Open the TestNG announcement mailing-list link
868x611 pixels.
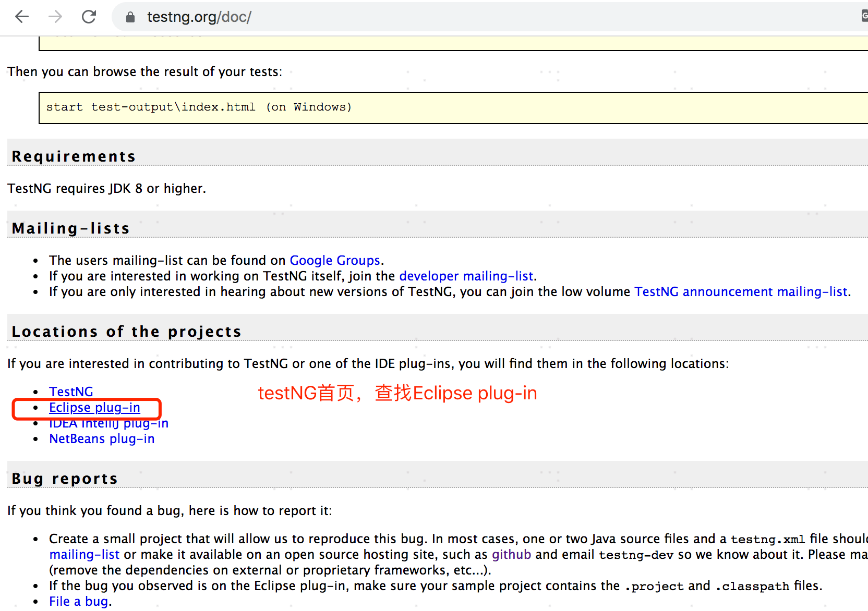coord(741,291)
